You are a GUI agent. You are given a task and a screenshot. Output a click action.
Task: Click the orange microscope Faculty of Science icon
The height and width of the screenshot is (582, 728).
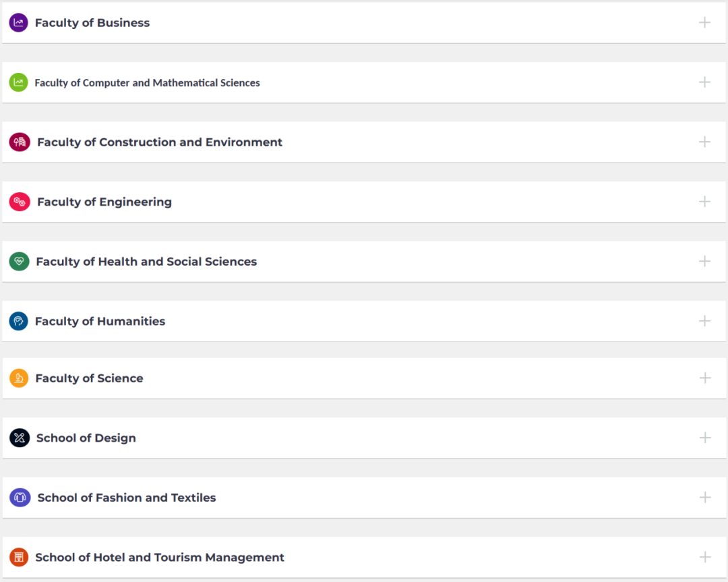pos(19,378)
